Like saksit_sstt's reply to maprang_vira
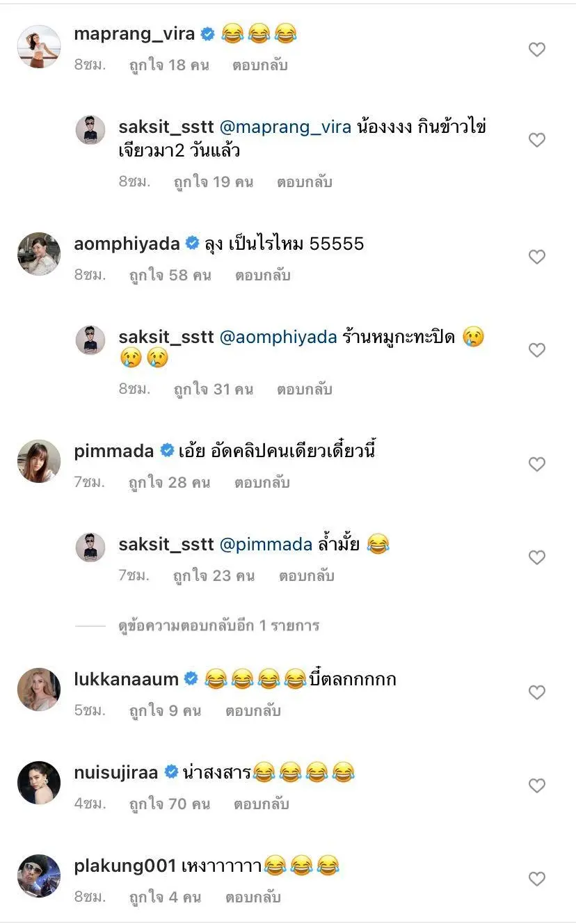The height and width of the screenshot is (924, 576). [536, 141]
